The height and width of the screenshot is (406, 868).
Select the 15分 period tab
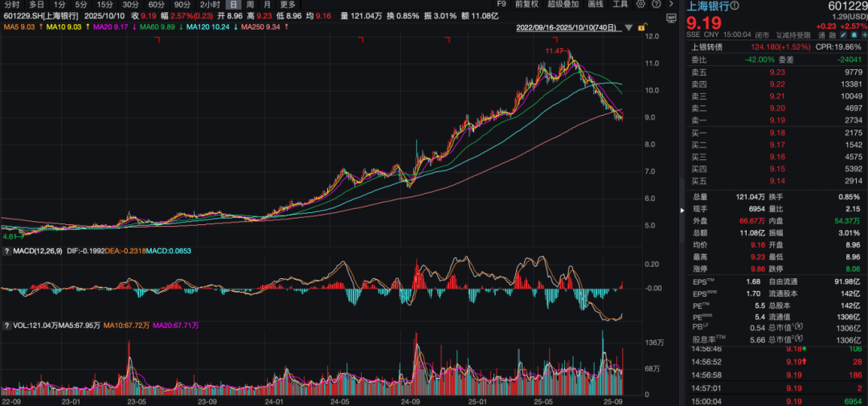pos(104,5)
